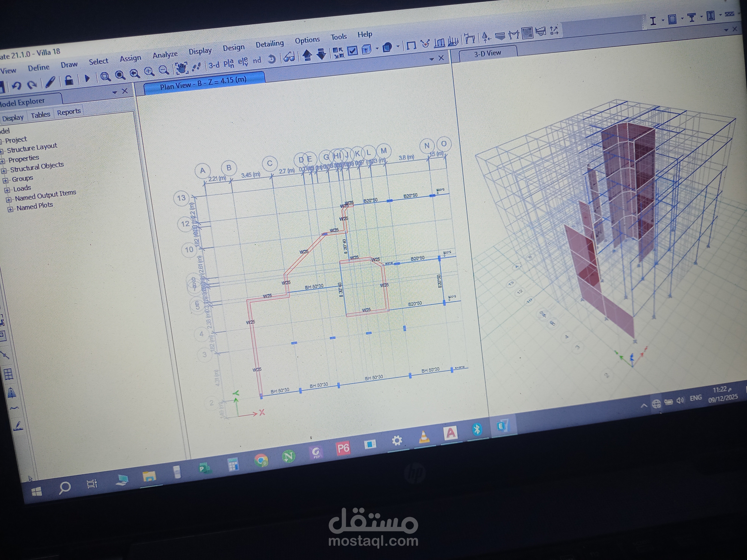Open VLC media player from taskbar

pyautogui.click(x=424, y=437)
